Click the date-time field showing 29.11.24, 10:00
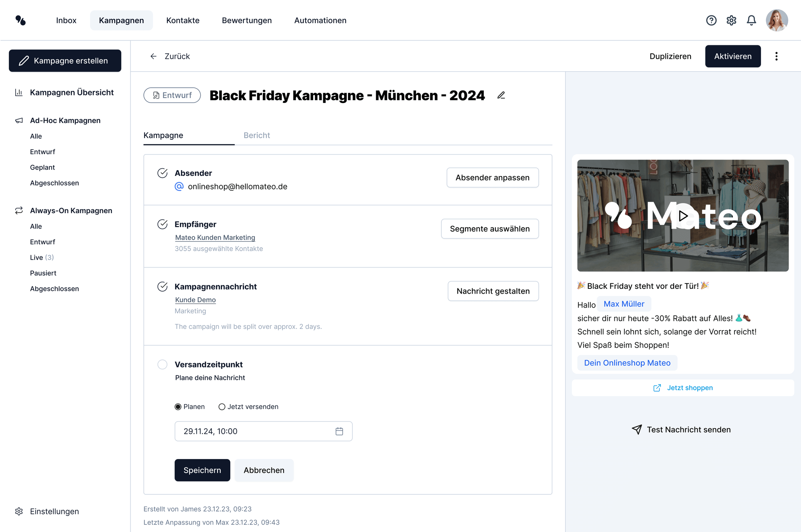Viewport: 801px width, 532px height. 264,431
